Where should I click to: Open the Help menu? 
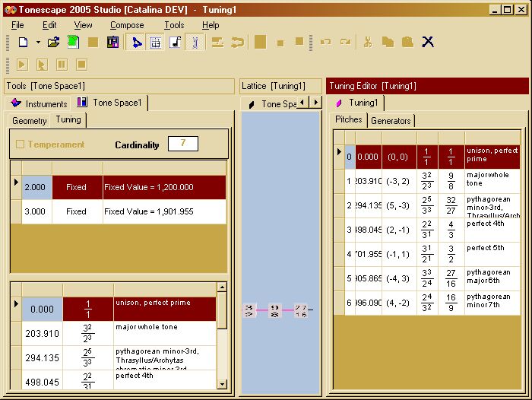tap(211, 25)
